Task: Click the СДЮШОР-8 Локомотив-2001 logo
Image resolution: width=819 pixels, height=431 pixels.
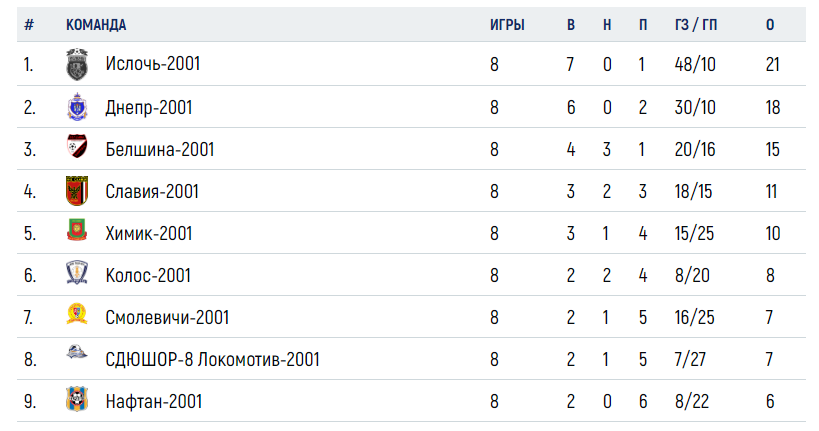Action: tap(77, 353)
